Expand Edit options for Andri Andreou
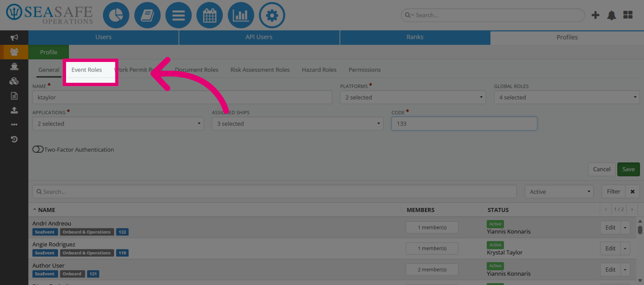 625,228
